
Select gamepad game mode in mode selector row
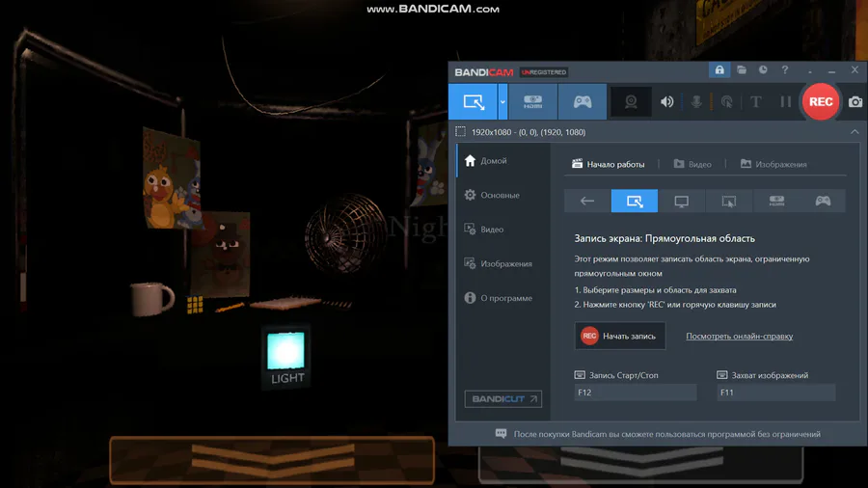click(x=823, y=201)
